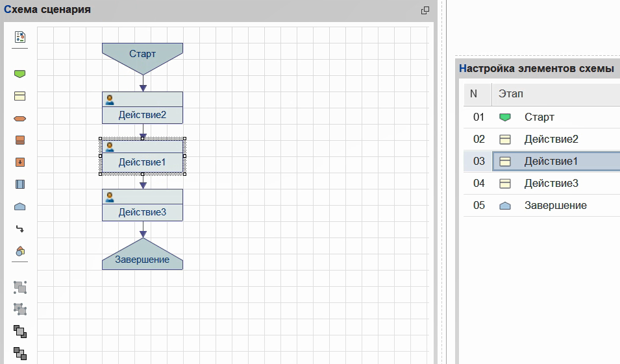Detach the scenario scheme panel
The width and height of the screenshot is (620, 364).
tap(425, 10)
